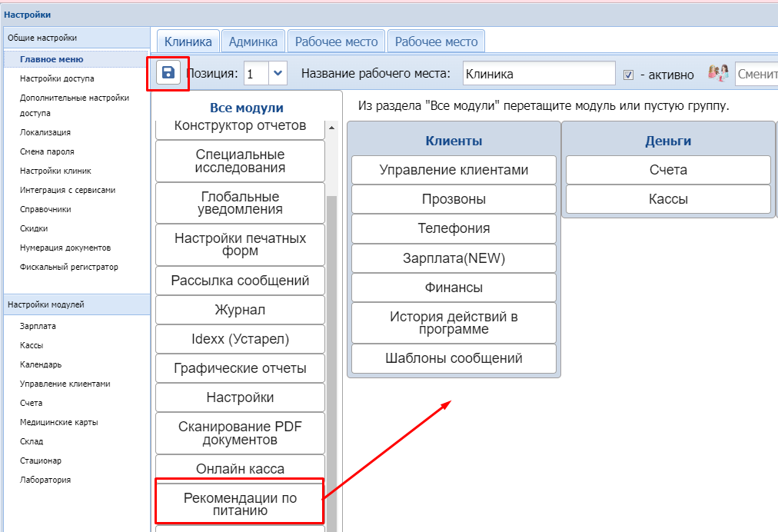Click the scroll-up arrow of the module list
Image resolution: width=778 pixels, height=532 pixels.
tap(332, 128)
